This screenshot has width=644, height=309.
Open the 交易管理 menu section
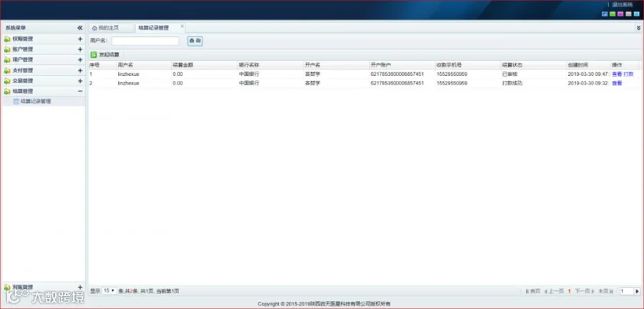pyautogui.click(x=43, y=81)
